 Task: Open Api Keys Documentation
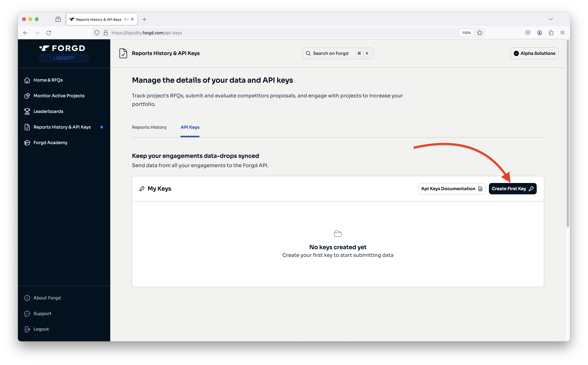point(452,189)
